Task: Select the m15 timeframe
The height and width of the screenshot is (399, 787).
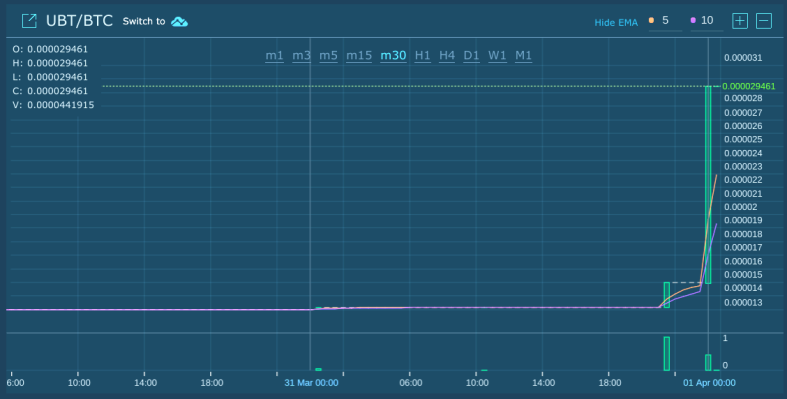Action: coord(359,56)
